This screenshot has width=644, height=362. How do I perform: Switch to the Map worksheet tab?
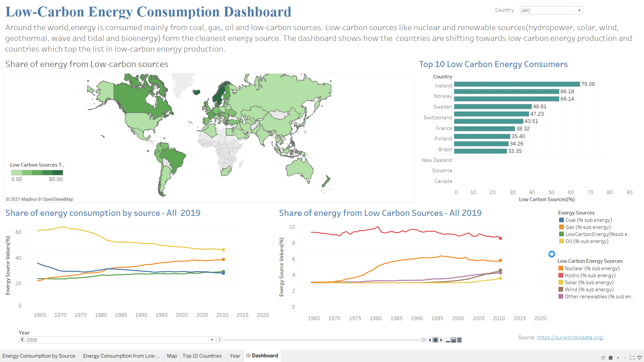172,356
